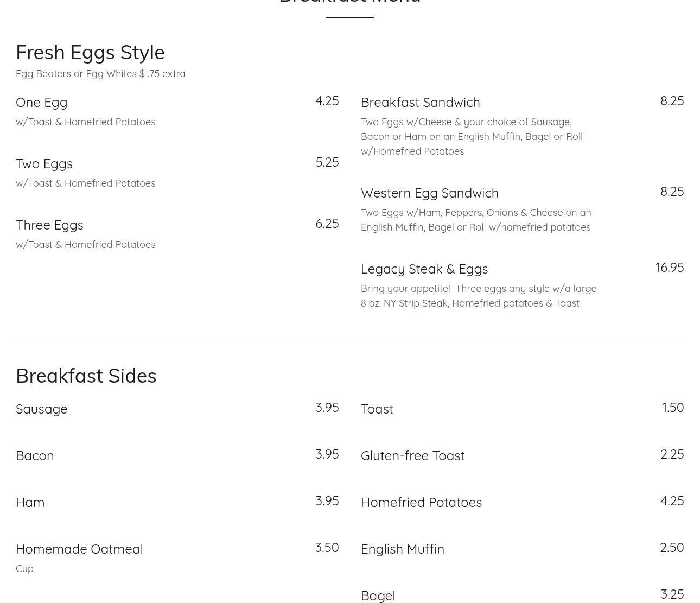Screen dimensions: 700x603
Task: Click the 16.95 price for steak and eggs
Action: [669, 268]
